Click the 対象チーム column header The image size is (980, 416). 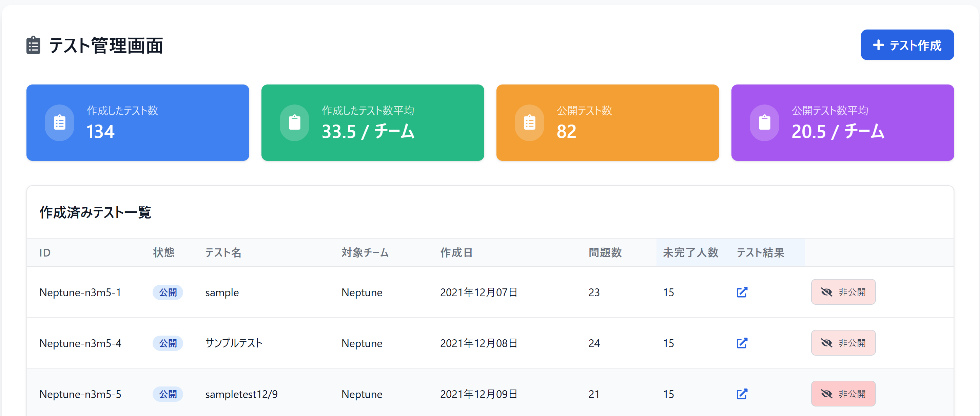tap(365, 253)
